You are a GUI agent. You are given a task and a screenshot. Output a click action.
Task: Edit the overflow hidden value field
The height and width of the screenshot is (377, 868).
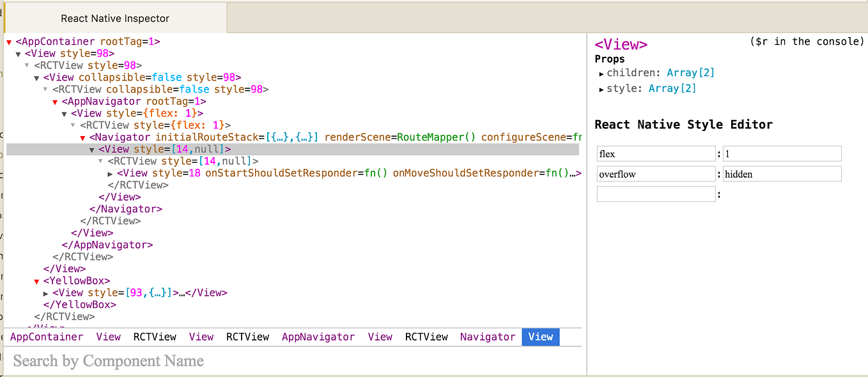[781, 173]
